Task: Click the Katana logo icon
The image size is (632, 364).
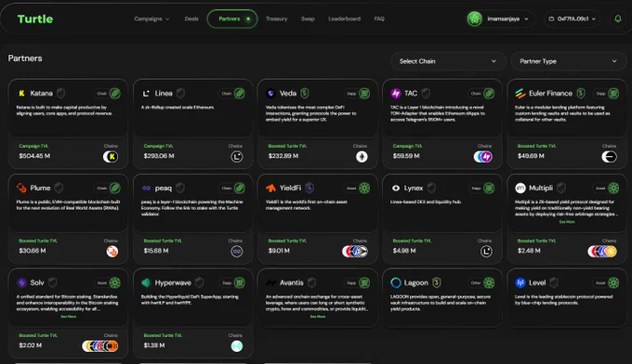Action: [x=21, y=94]
